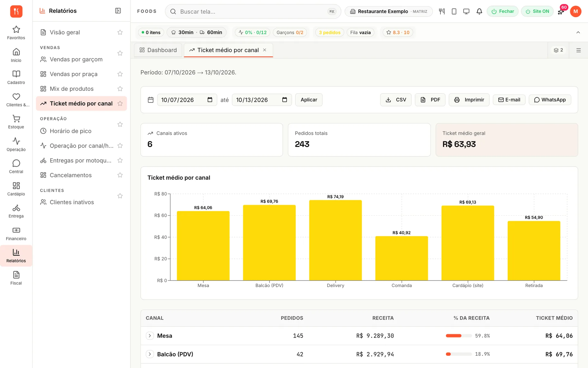Click the Aplicar button
588x368 pixels.
click(x=309, y=100)
